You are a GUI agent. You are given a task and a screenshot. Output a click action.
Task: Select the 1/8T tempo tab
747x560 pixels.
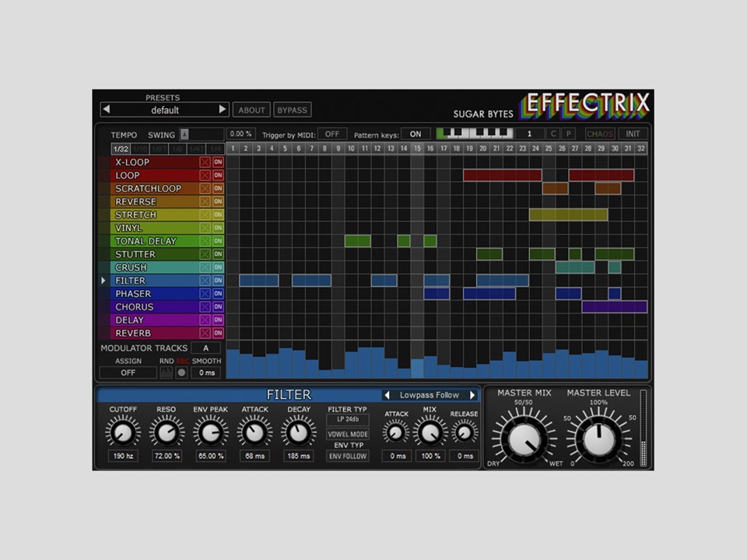[x=159, y=149]
